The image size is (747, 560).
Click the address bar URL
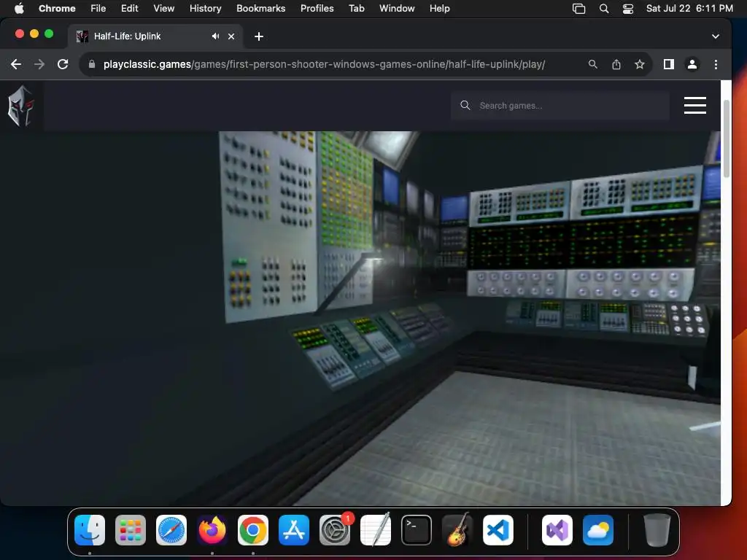pyautogui.click(x=324, y=64)
